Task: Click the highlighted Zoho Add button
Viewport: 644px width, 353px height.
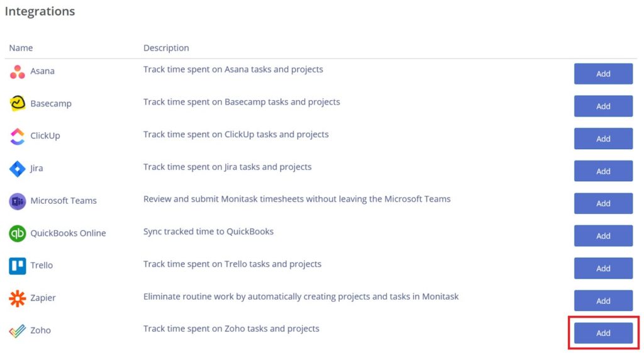Action: tap(603, 333)
